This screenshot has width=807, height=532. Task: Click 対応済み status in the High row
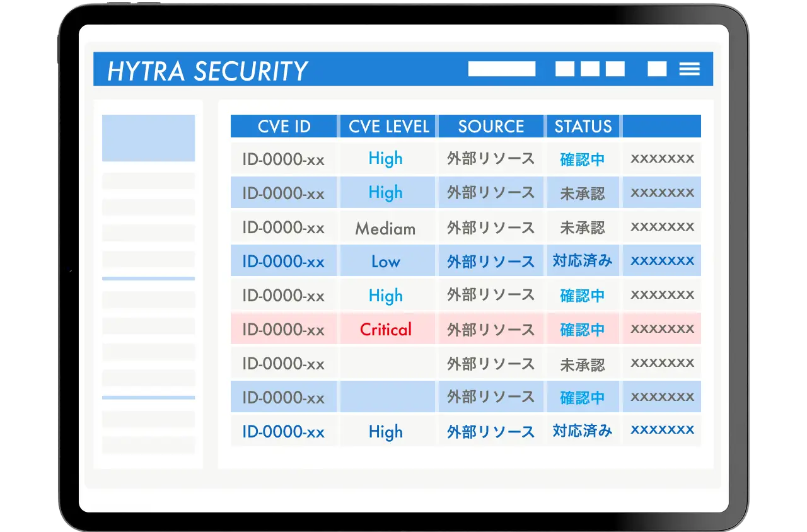pos(583,431)
